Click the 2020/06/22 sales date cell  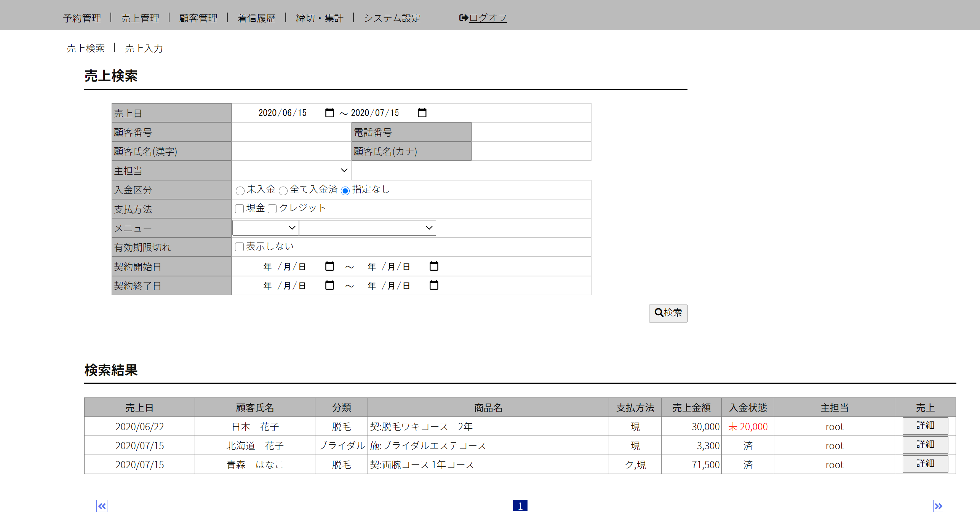pyautogui.click(x=139, y=426)
